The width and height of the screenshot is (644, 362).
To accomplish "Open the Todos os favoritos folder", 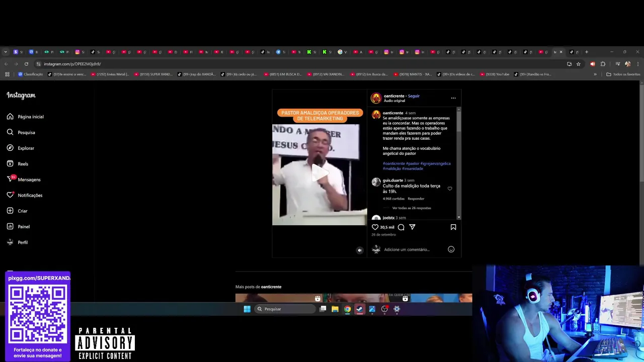I will (x=623, y=74).
